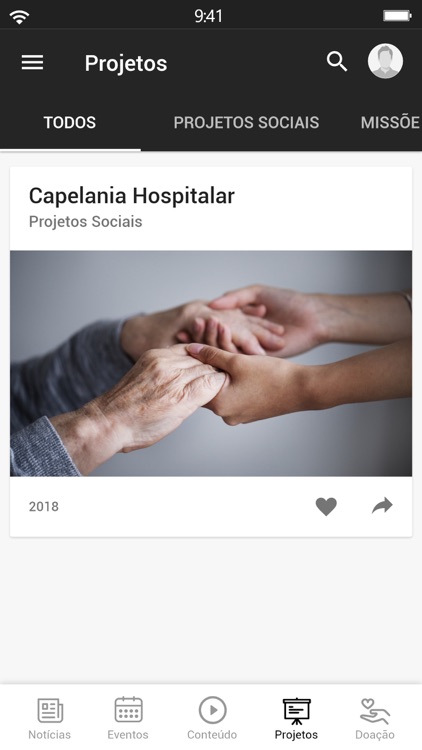The height and width of the screenshot is (750, 422).
Task: Select the MISSÕES tab
Action: tap(391, 122)
